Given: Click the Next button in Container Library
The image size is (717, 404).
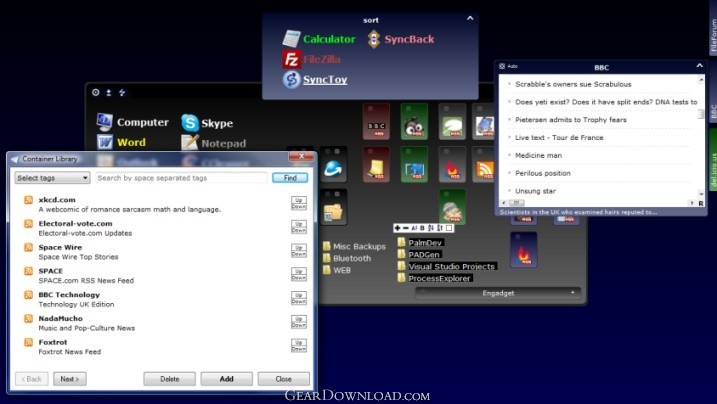Looking at the screenshot, I should click(70, 379).
